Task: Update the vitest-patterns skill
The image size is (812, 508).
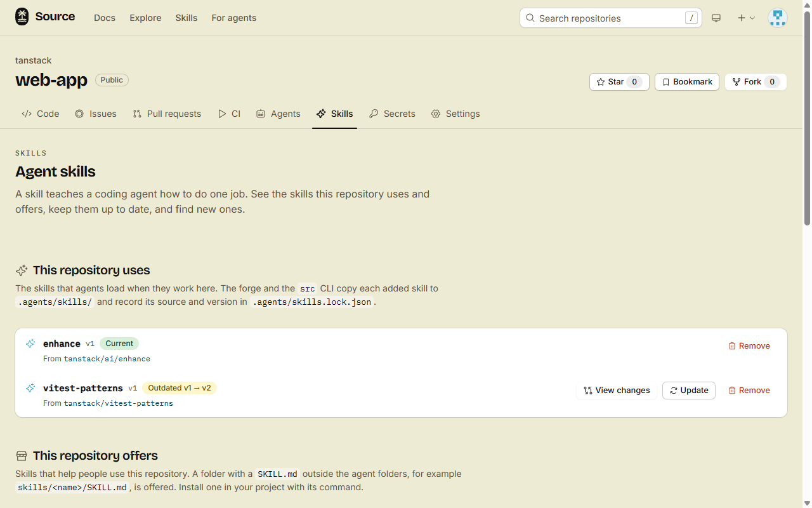Action: tap(689, 391)
